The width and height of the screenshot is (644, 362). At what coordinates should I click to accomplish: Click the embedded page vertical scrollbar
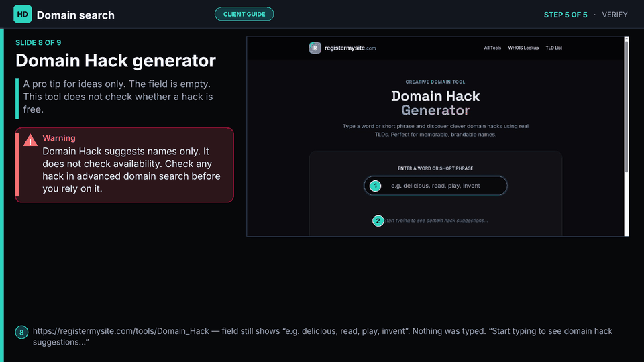coord(626,136)
